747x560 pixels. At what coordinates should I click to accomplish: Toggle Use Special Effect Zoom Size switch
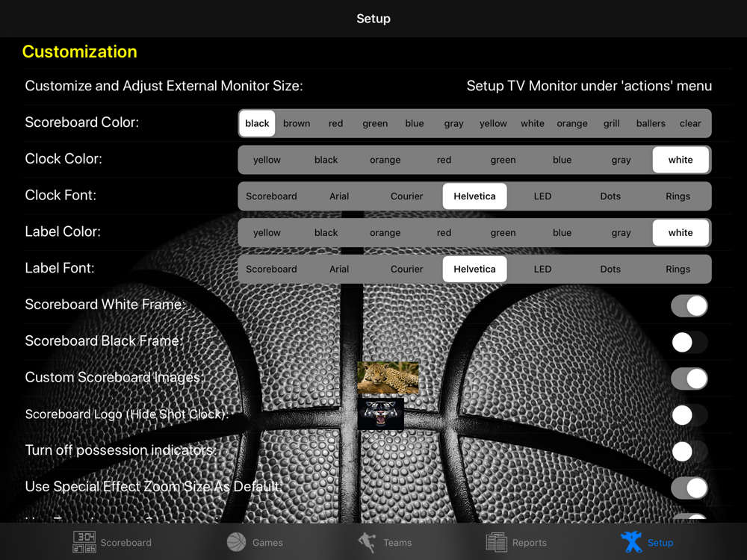click(689, 488)
